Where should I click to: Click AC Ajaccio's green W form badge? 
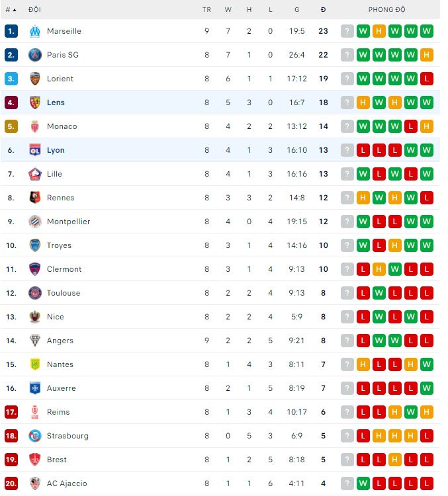click(x=363, y=483)
